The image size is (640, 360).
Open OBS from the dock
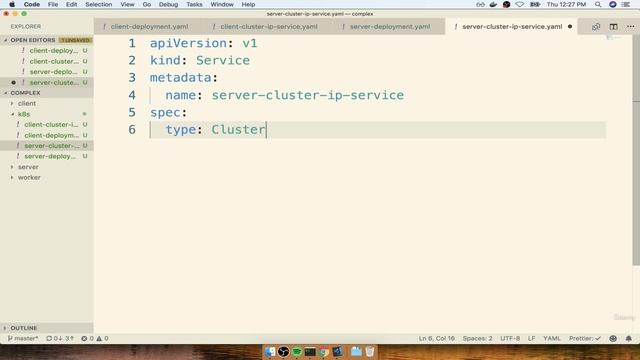coord(283,351)
